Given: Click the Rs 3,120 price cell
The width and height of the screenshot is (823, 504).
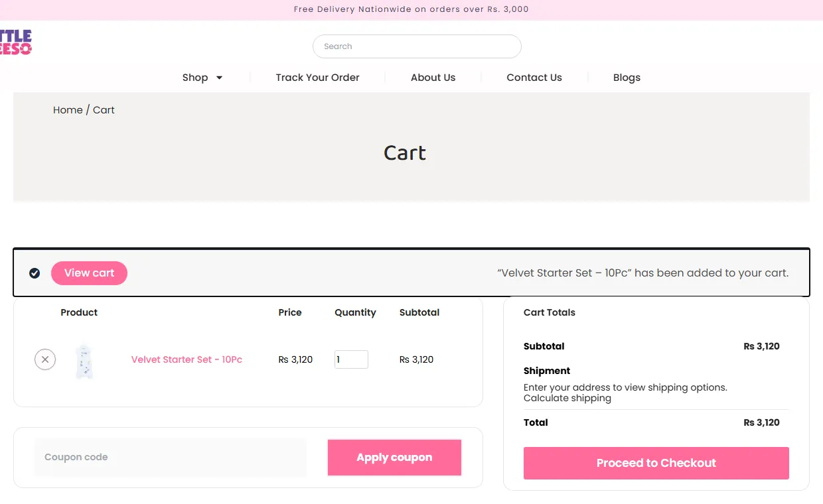Looking at the screenshot, I should [x=295, y=359].
